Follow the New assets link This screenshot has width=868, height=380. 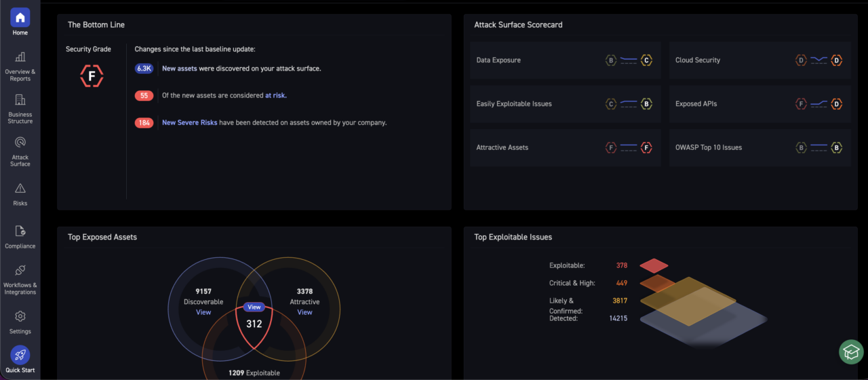pyautogui.click(x=178, y=69)
